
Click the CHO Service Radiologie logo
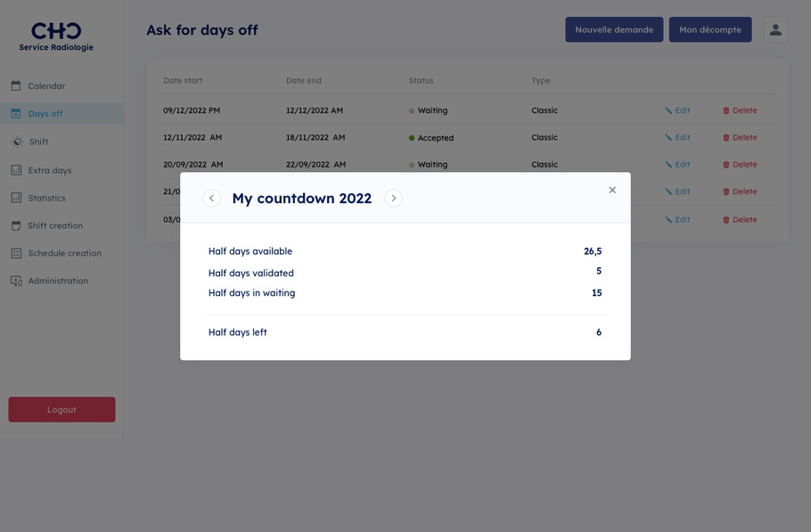[x=56, y=36]
